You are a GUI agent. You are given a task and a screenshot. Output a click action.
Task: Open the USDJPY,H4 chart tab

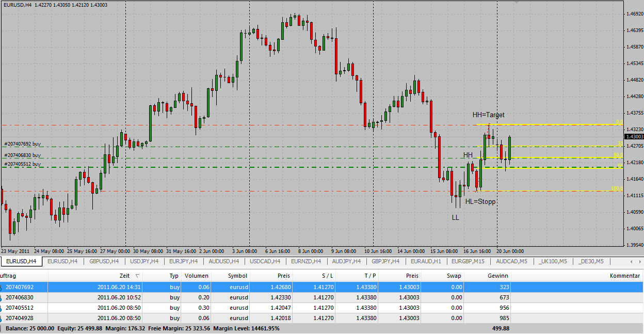point(144,261)
